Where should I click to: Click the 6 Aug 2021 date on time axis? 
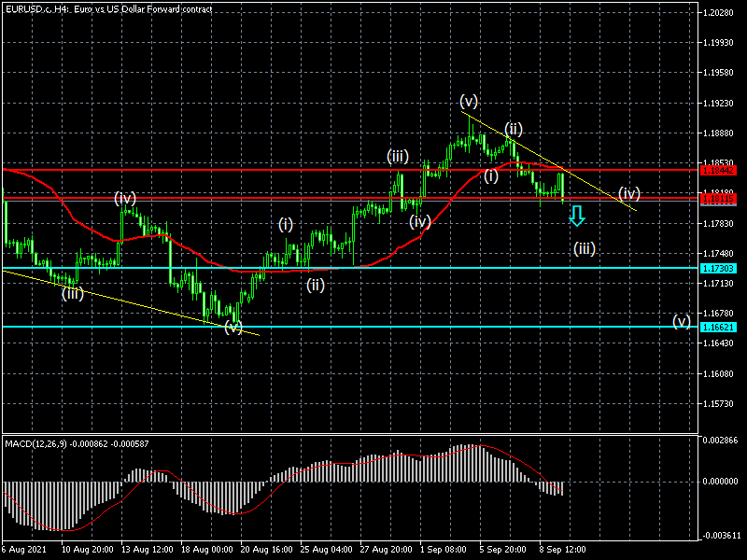pos(24,550)
